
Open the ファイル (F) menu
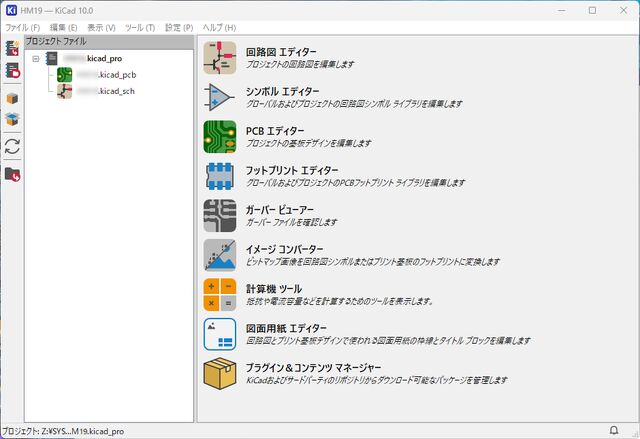(22, 28)
